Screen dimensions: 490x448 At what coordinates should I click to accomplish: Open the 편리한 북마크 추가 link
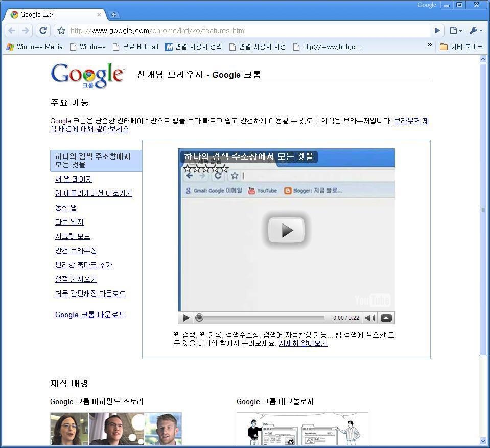[x=83, y=265]
